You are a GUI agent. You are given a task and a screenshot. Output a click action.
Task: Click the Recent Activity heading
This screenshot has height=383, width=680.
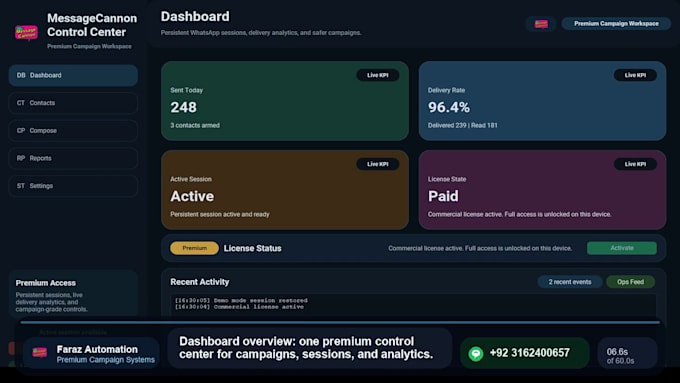click(x=199, y=282)
